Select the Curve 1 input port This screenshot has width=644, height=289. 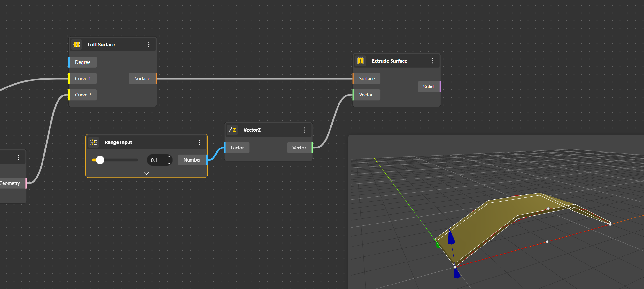(82, 79)
